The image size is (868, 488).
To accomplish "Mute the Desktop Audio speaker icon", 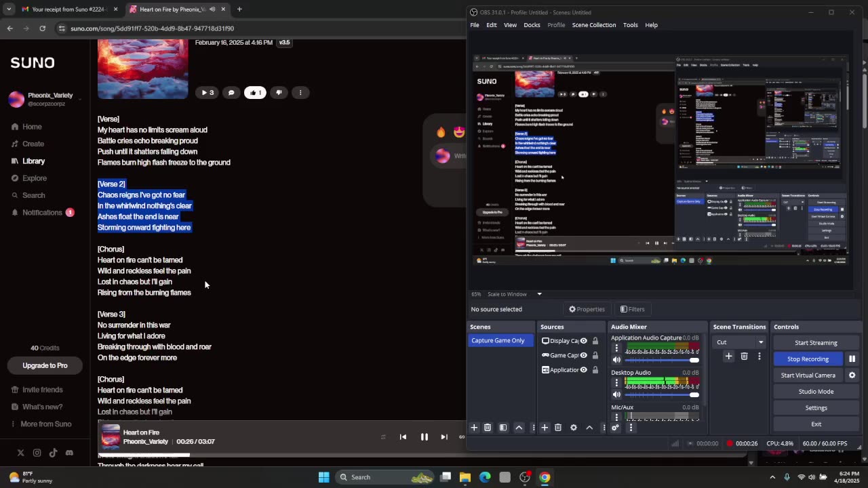I will point(616,394).
